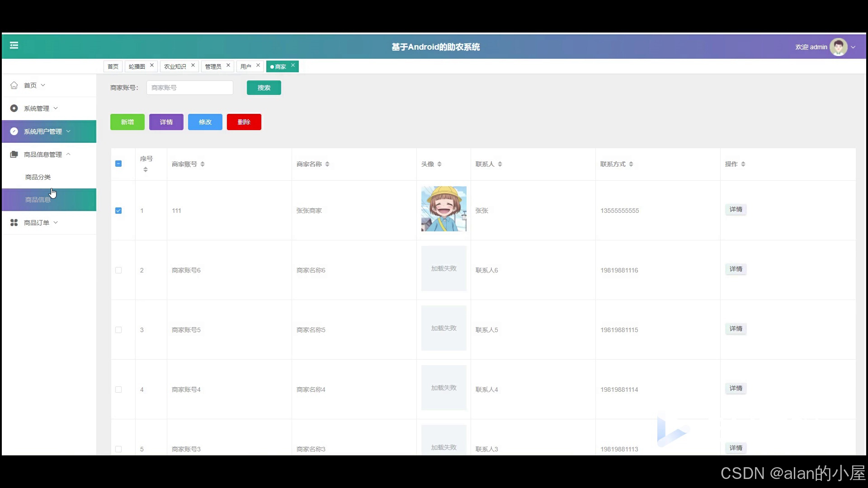Click the admin avatar icon
The height and width of the screenshot is (488, 868).
(838, 47)
